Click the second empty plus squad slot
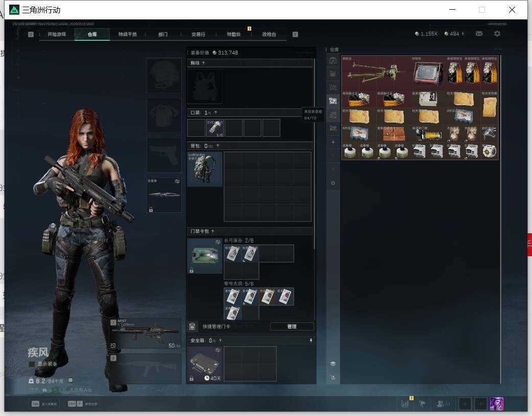 (480, 404)
